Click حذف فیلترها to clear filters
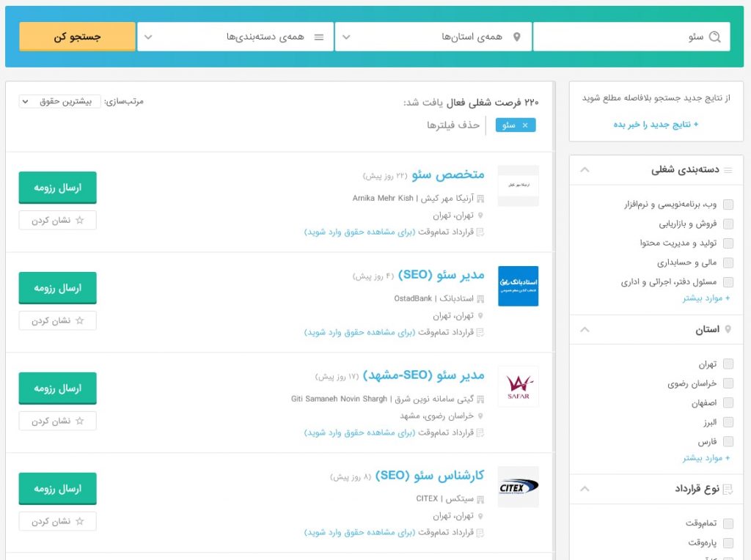 (x=453, y=125)
